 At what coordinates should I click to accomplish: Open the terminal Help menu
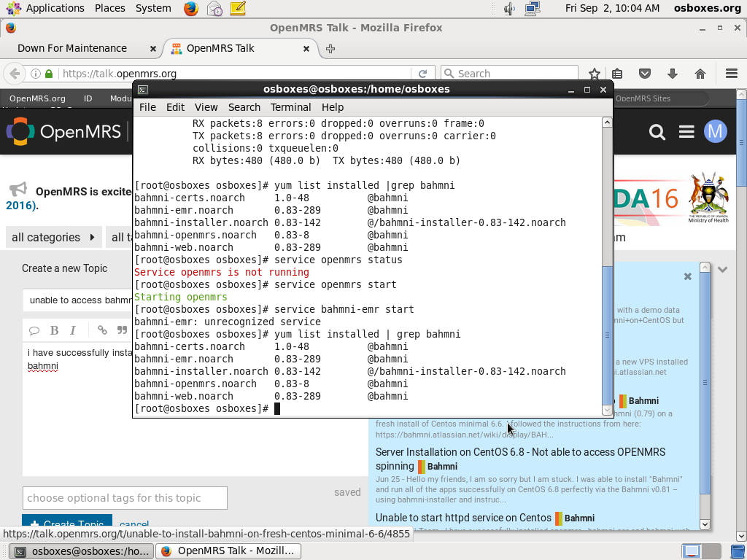tap(333, 107)
